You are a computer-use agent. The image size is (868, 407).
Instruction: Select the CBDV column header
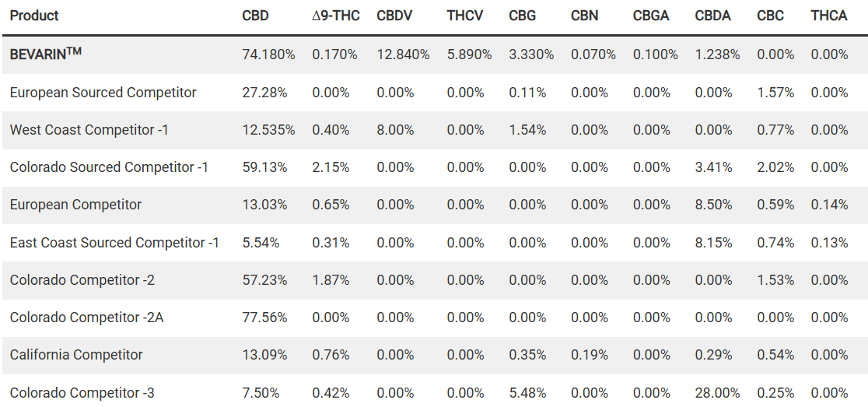coord(394,16)
